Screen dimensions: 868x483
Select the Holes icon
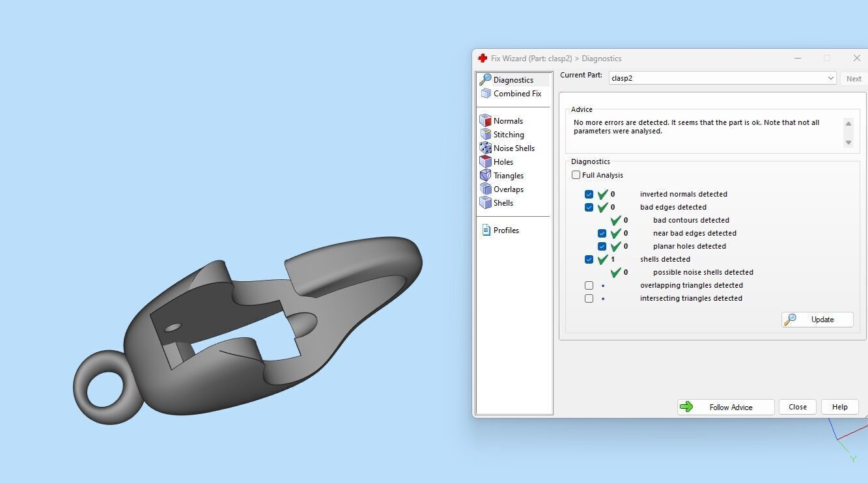click(x=485, y=162)
